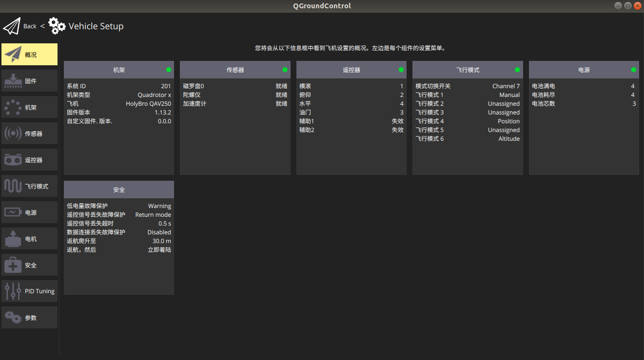Click the firmware version 1.13.2

163,113
